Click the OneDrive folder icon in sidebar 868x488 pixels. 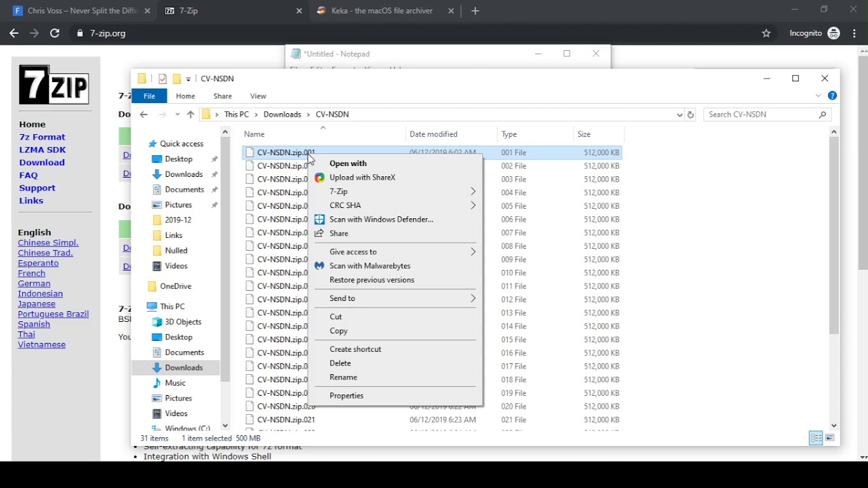[153, 286]
